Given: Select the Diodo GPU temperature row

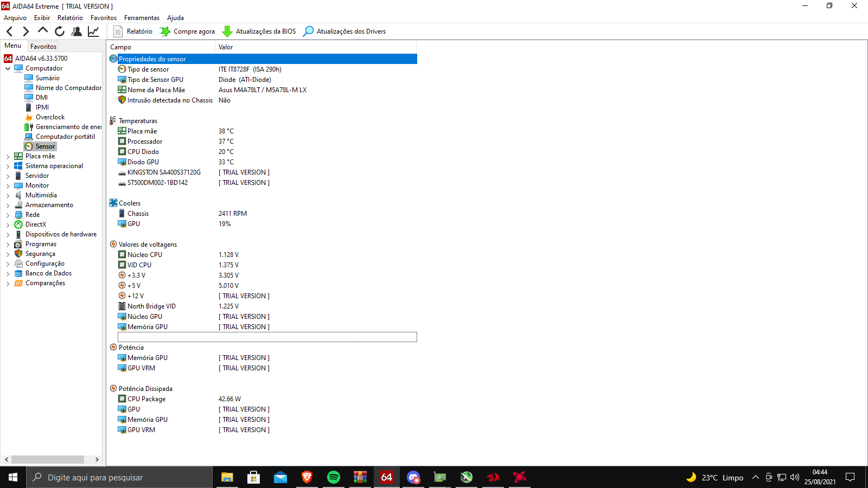Looking at the screenshot, I should [x=263, y=162].
